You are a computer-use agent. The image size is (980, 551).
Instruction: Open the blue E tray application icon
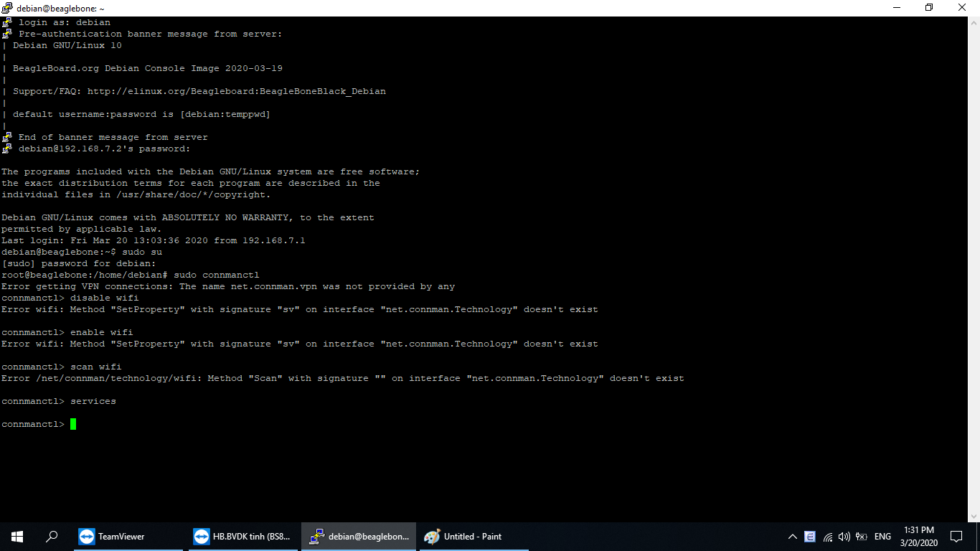click(810, 536)
